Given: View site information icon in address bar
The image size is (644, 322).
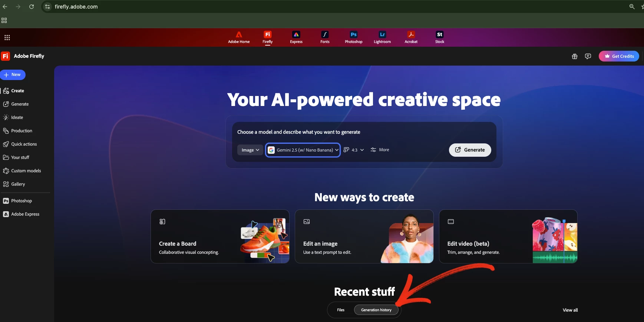Looking at the screenshot, I should coord(47,7).
